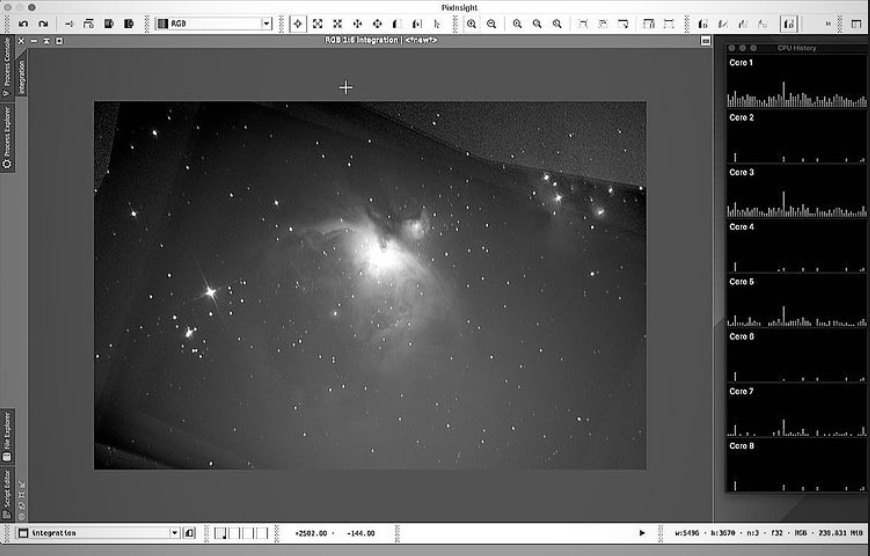Open the Script Editor side tab
This screenshot has width=870, height=556.
(x=7, y=492)
